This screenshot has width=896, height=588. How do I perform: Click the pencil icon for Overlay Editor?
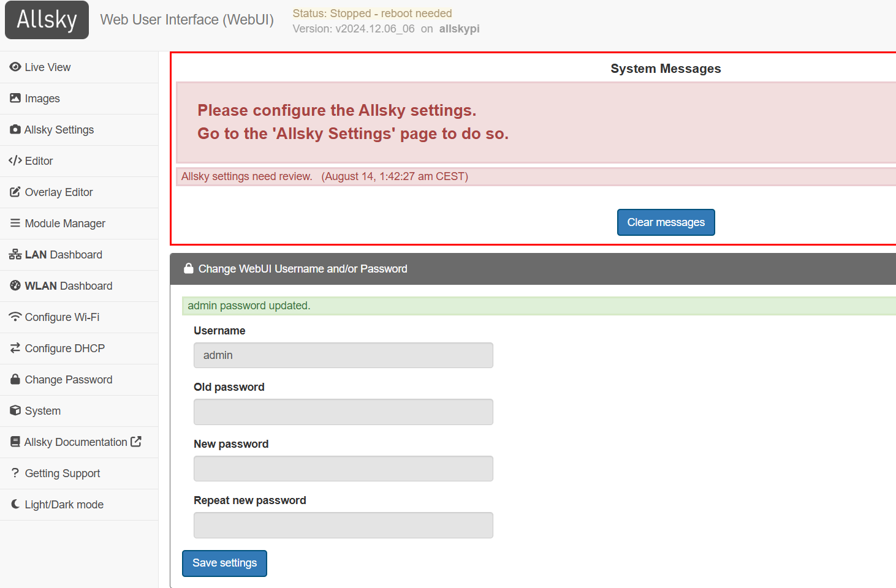pos(15,192)
